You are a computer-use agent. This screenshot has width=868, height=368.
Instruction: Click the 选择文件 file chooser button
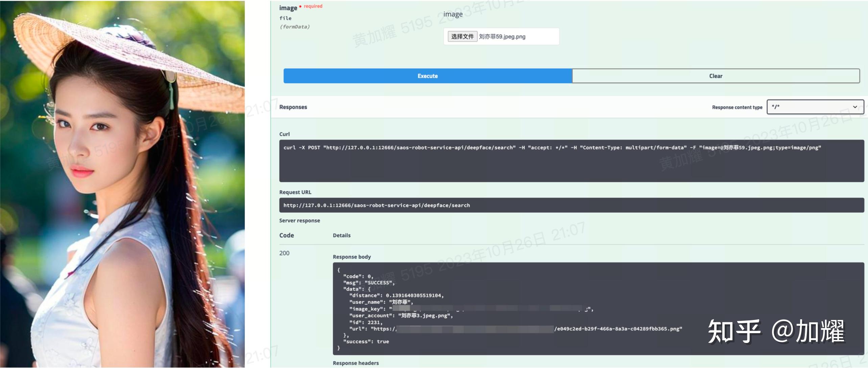coord(462,37)
